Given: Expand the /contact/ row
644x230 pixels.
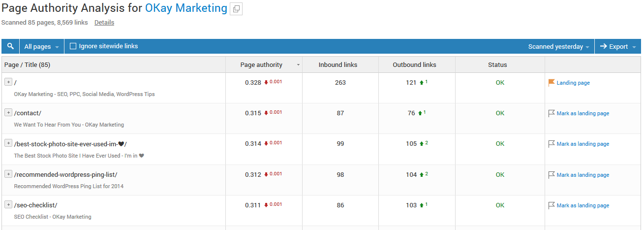Looking at the screenshot, I should [x=8, y=112].
